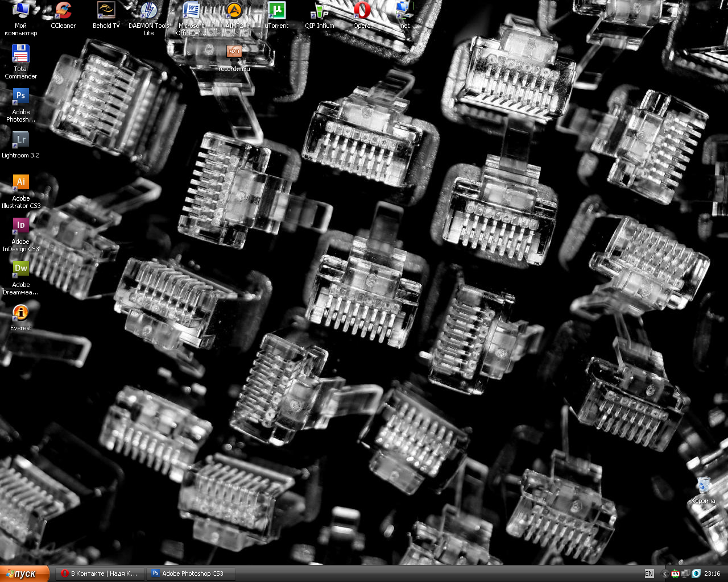This screenshot has width=728, height=582.
Task: Open the uTorrent desktop icon
Action: (276, 11)
